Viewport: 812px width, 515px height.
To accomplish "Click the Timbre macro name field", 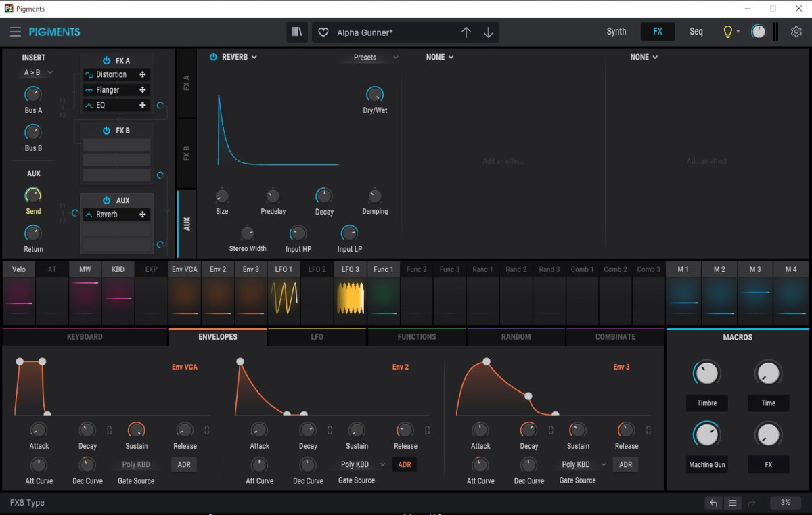I will click(706, 403).
